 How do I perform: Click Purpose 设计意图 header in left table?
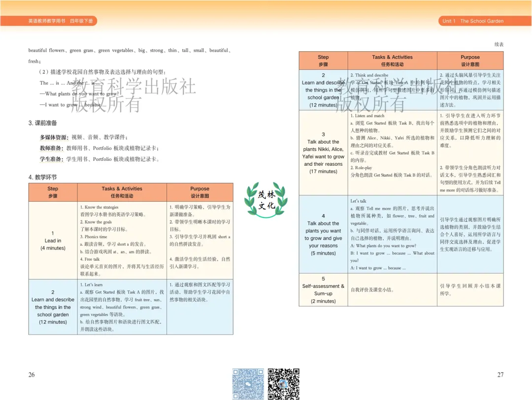200,192
